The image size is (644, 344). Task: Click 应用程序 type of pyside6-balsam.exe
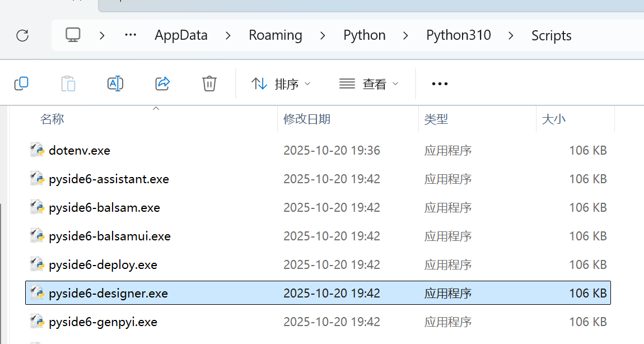pyautogui.click(x=447, y=207)
